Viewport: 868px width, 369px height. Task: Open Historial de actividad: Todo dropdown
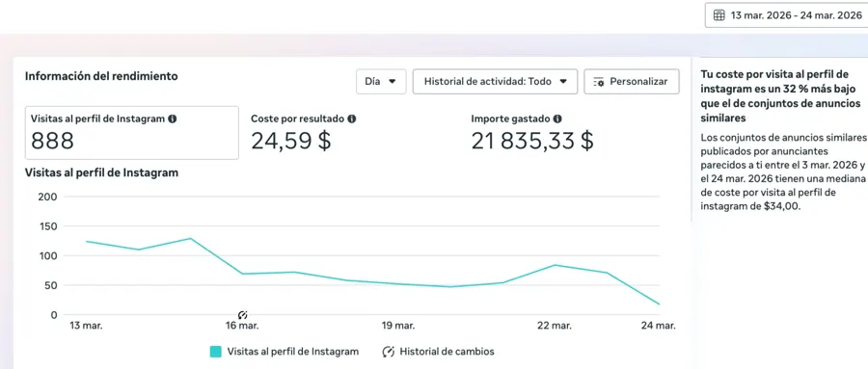pos(495,81)
